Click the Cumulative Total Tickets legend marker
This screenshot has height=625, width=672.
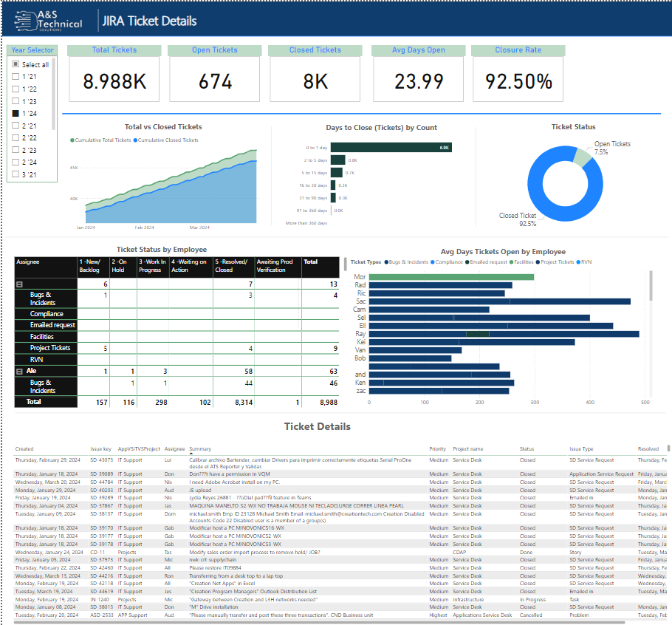pos(72,140)
